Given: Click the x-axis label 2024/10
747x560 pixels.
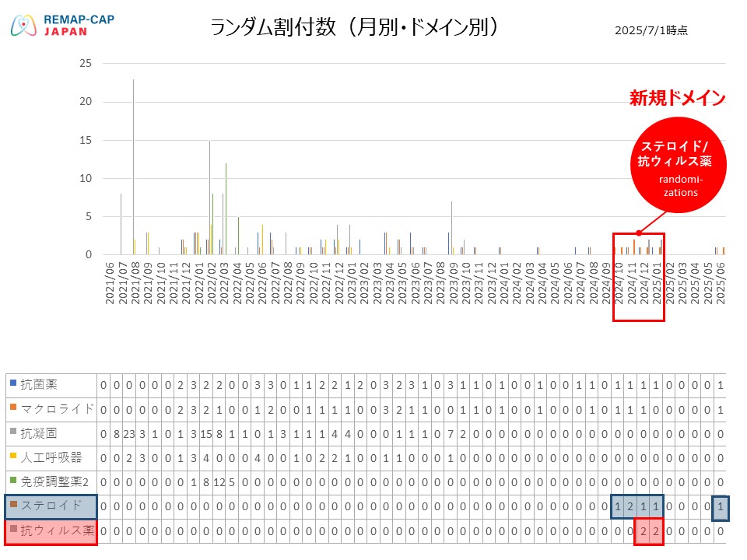Looking at the screenshot, I should point(619,283).
